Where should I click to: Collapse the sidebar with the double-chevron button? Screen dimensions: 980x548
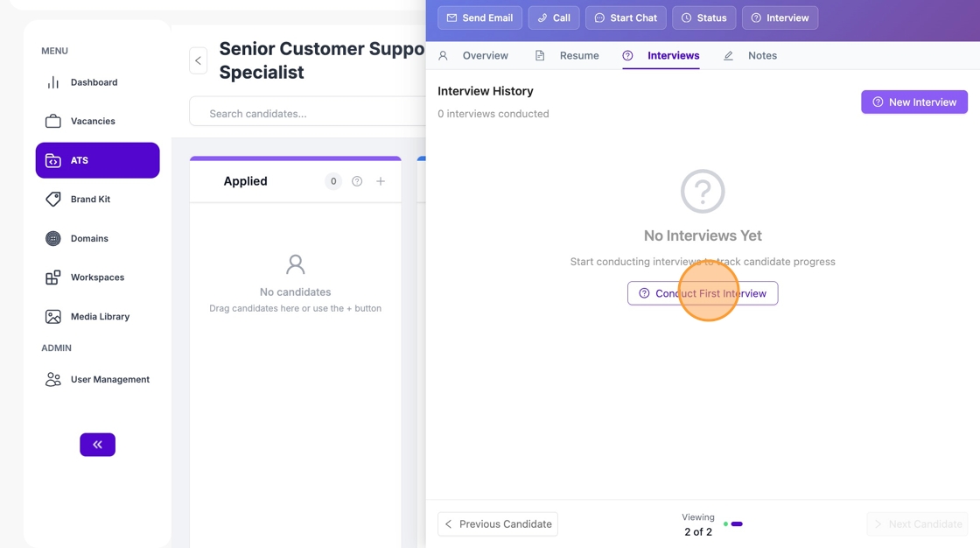(x=97, y=444)
